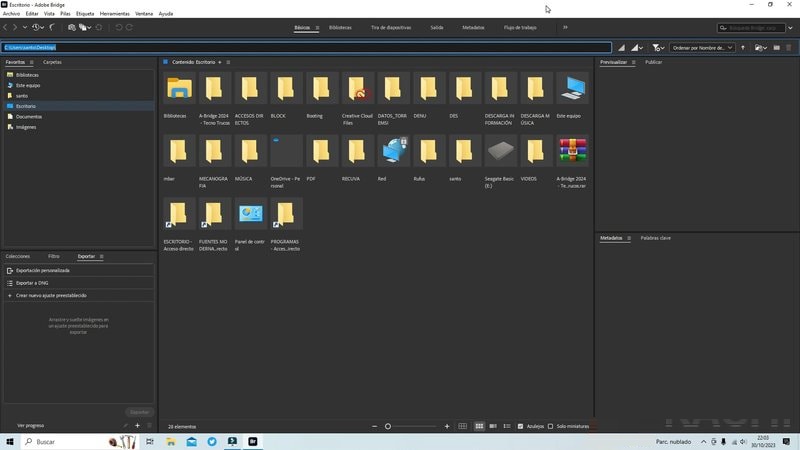Image resolution: width=800 pixels, height=450 pixels.
Task: Click the Back navigation arrow
Action: (6, 28)
